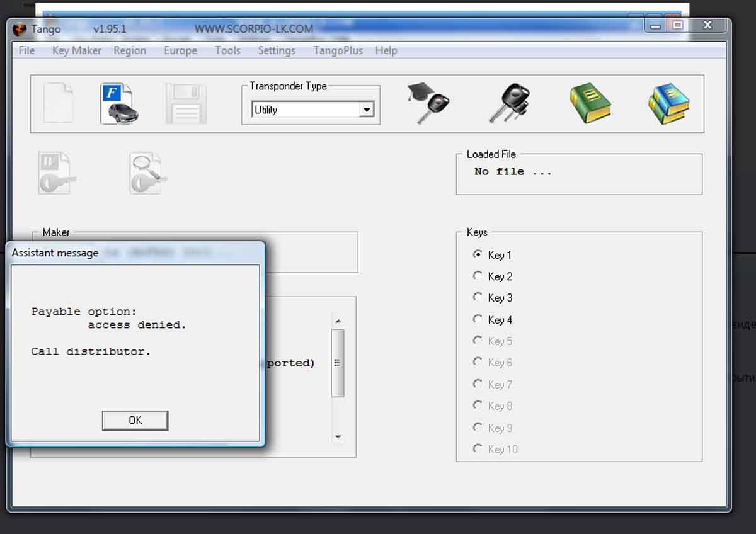Open the Settings menu
The image size is (756, 534).
click(277, 50)
